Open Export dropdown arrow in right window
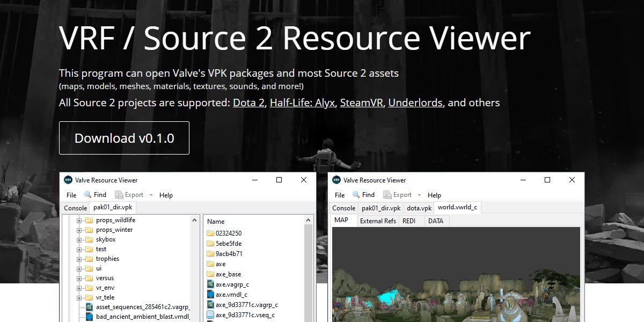 pyautogui.click(x=420, y=195)
